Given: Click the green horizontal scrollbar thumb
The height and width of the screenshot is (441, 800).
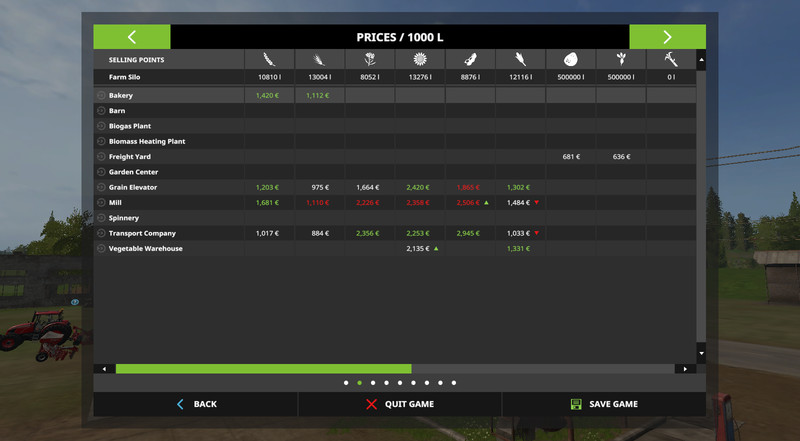Looking at the screenshot, I should (x=263, y=369).
